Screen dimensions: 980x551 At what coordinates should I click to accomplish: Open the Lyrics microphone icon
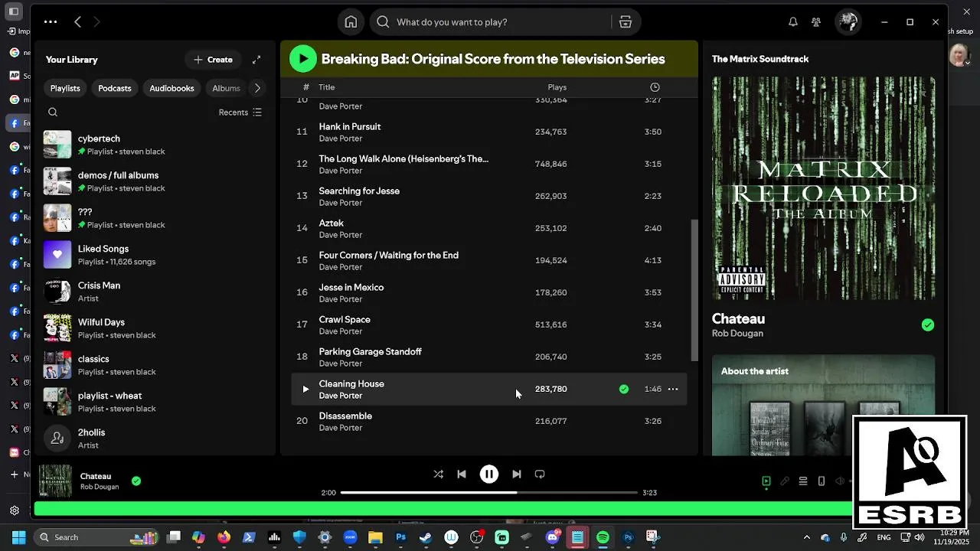pos(785,481)
